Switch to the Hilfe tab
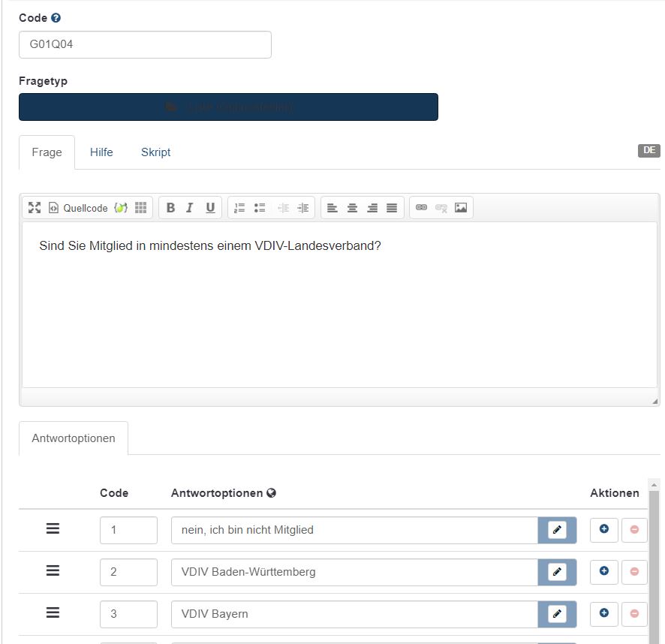The image size is (665, 644). coord(101,152)
